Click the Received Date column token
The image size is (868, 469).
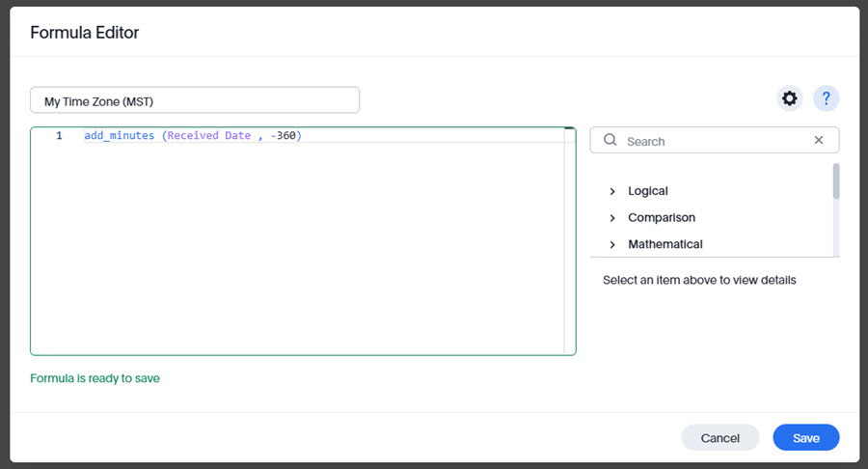coord(208,136)
